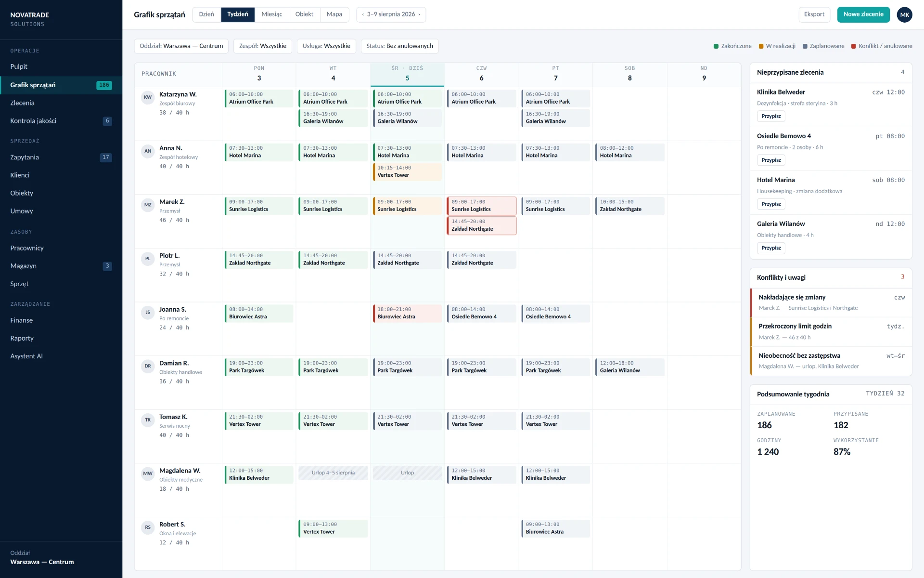This screenshot has height=578, width=924.
Task: Go to previous week arrow
Action: pos(363,14)
